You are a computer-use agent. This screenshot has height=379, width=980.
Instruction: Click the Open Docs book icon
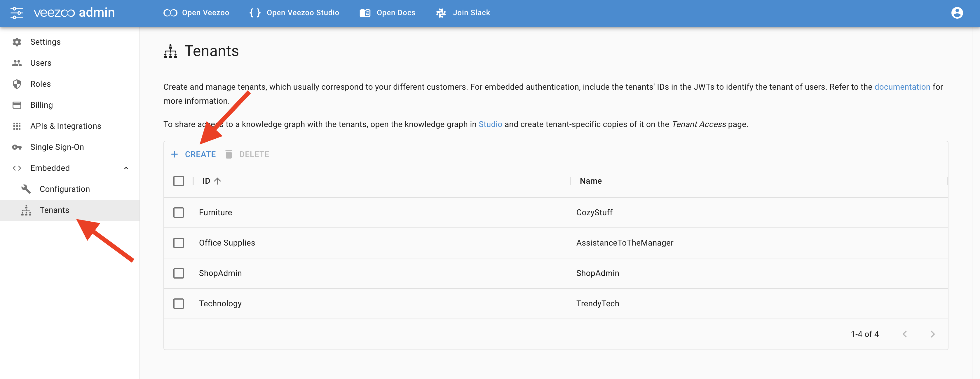(x=365, y=13)
